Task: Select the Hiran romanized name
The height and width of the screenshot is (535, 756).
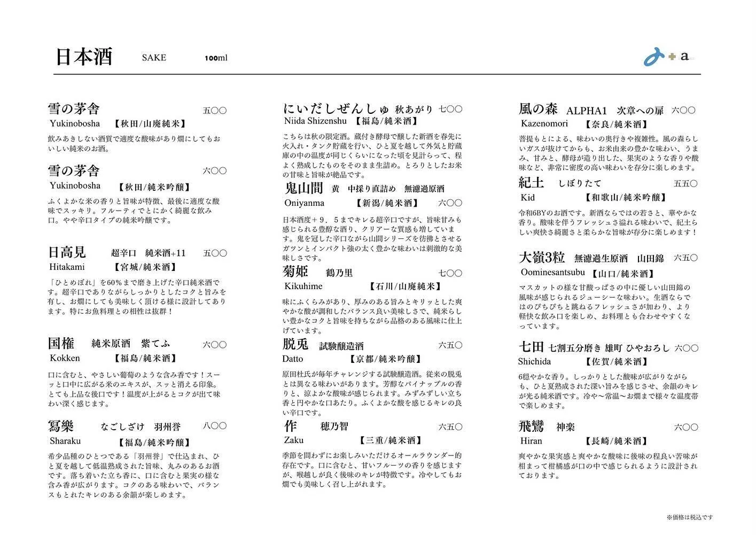Action: click(531, 441)
